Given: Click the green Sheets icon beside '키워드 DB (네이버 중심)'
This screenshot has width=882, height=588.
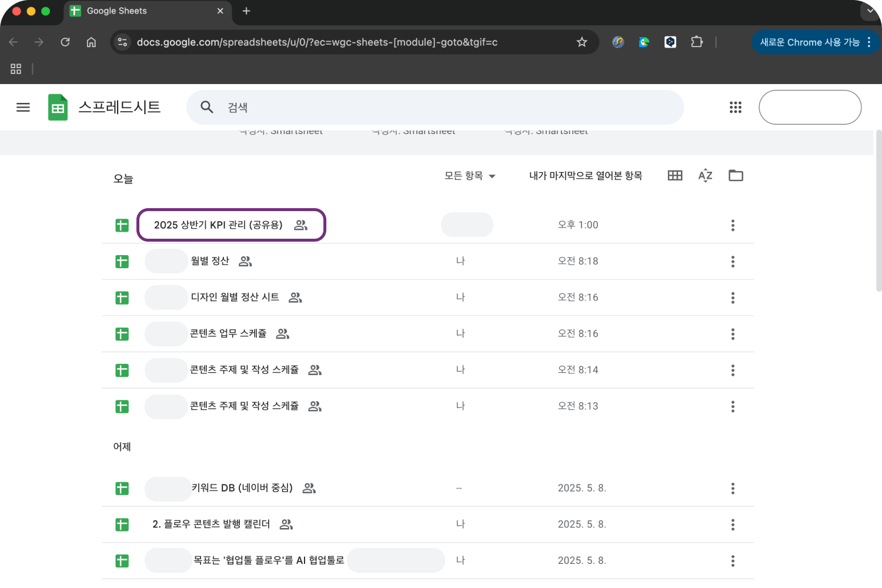Looking at the screenshot, I should 122,488.
